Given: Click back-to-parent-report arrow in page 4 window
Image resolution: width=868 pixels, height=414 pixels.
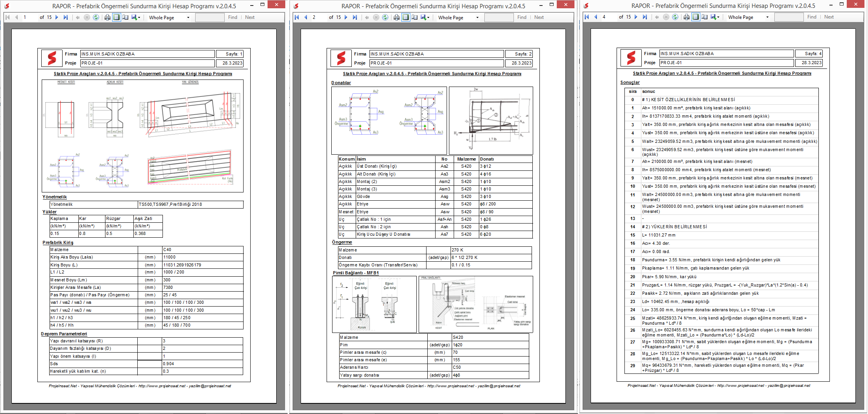Looking at the screenshot, I should (x=657, y=17).
